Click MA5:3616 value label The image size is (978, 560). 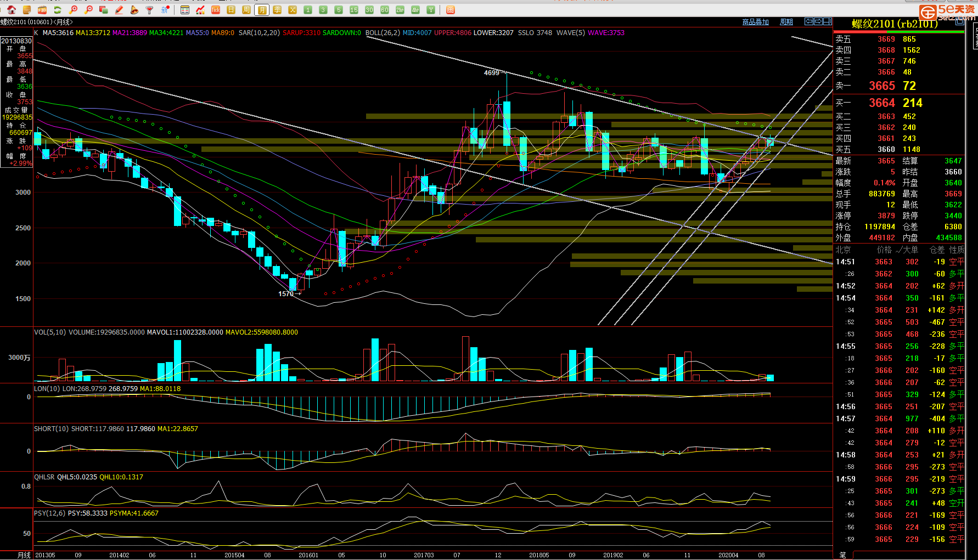tap(58, 33)
